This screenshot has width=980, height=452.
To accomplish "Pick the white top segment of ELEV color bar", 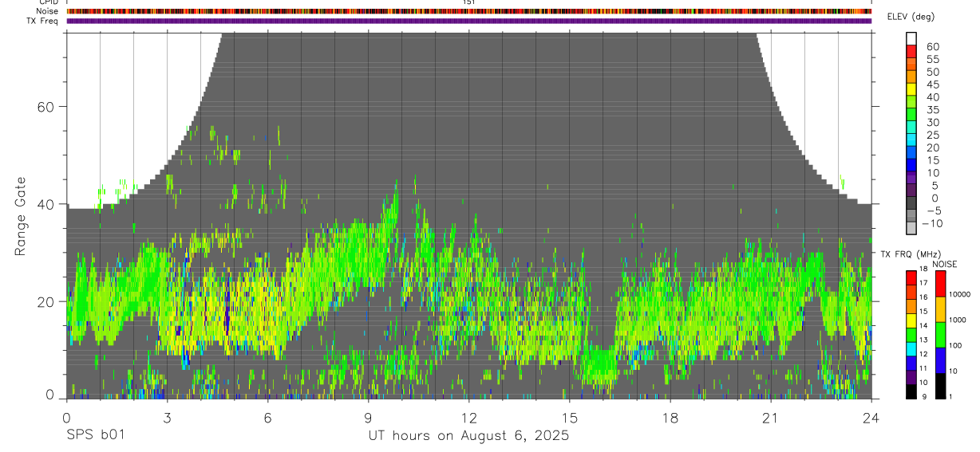I will 911,37.
